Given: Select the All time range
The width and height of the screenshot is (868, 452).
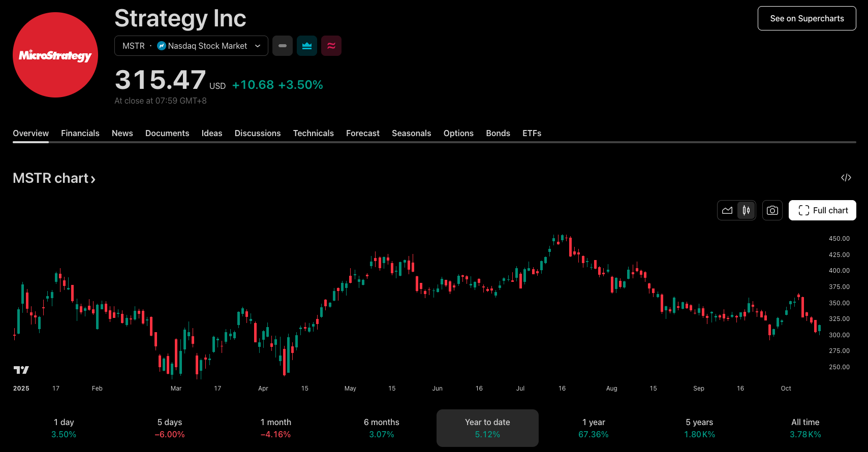Looking at the screenshot, I should click(805, 428).
